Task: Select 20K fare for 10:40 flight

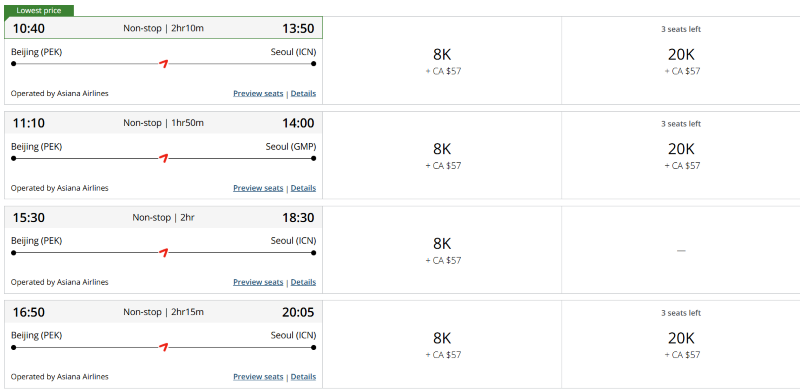Action: point(681,61)
